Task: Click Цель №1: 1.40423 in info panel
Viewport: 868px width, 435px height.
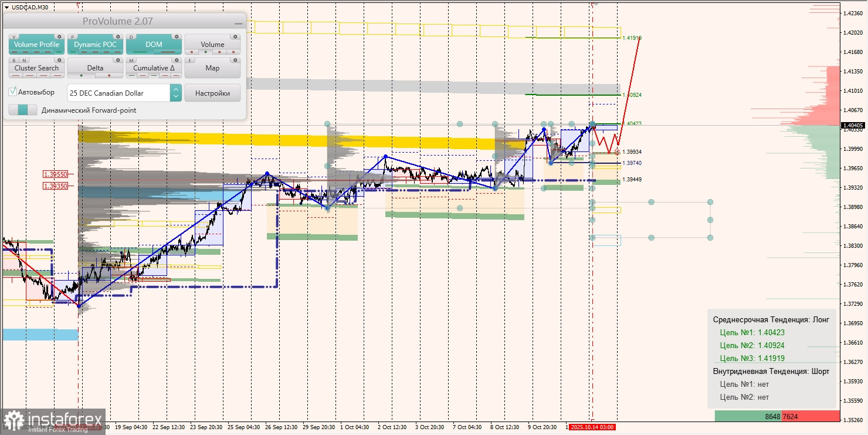Action: 752,332
